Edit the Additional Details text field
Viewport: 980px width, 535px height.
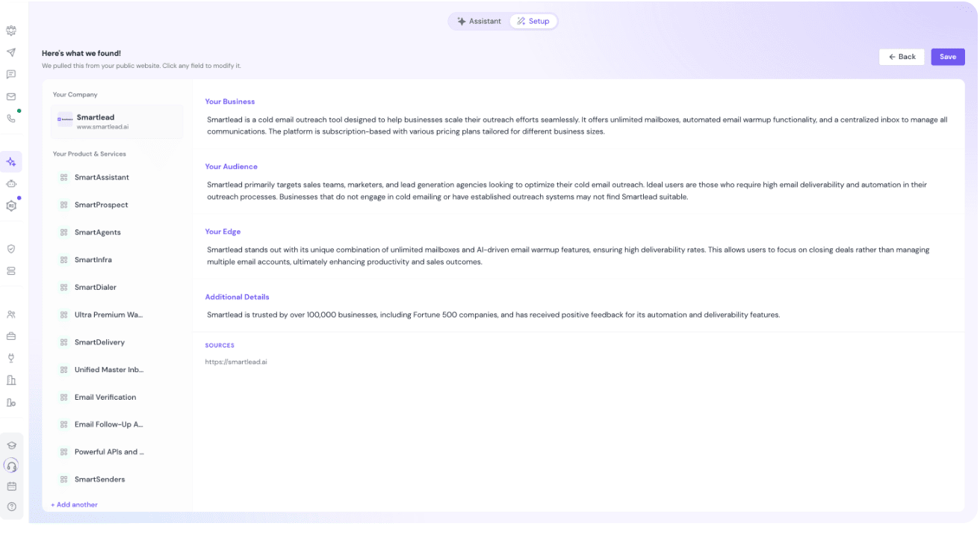[493, 315]
